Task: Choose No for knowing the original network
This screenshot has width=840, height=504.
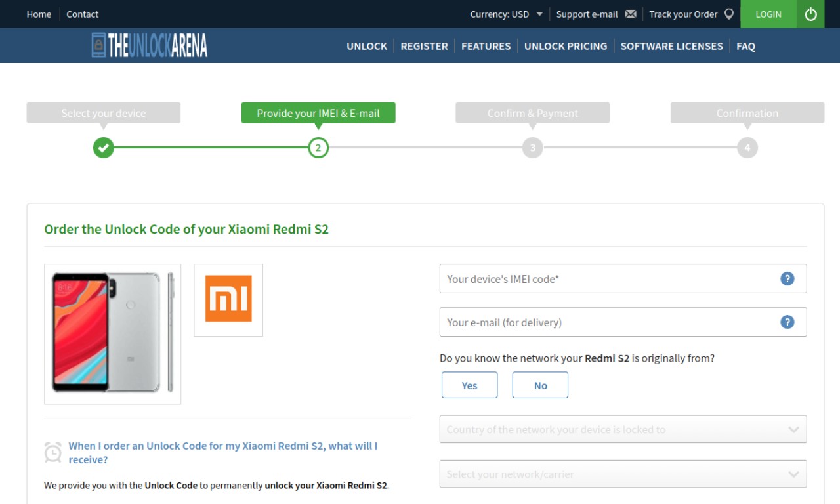Action: tap(540, 385)
